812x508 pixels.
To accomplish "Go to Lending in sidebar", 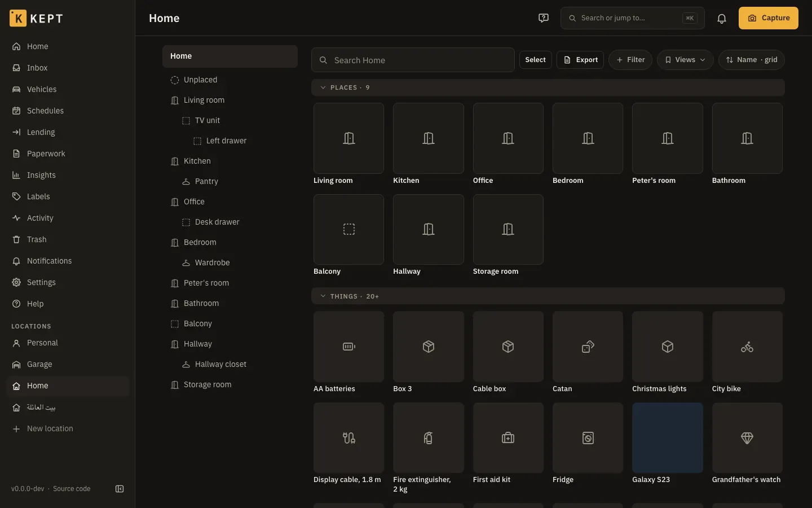I will [x=68, y=132].
